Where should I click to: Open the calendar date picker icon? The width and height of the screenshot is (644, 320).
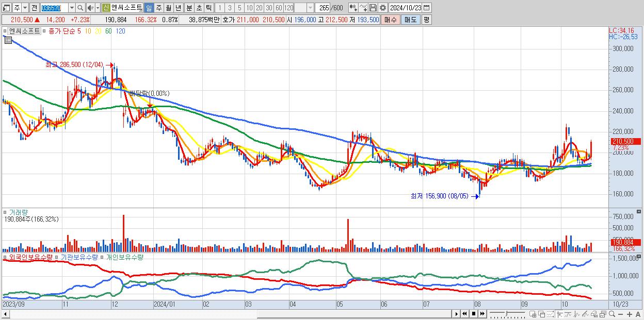click(427, 8)
